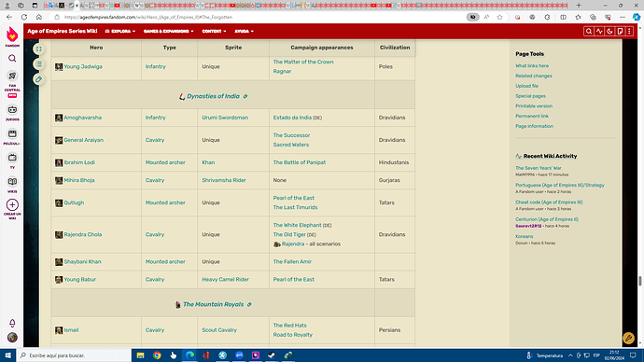Image resolution: width=644 pixels, height=362 pixels.
Task: Open Games & Expansions dropdown menu
Action: (168, 31)
